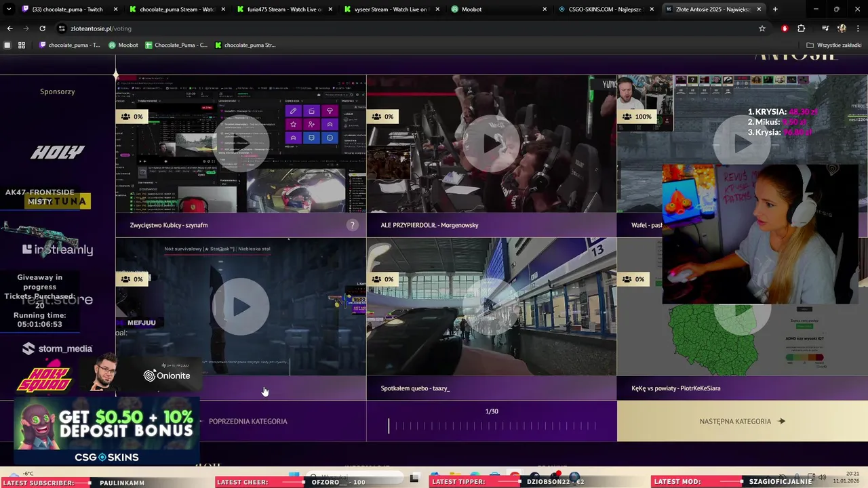This screenshot has height=488, width=868.
Task: Click the 100% vote badge on Wafel
Action: pyautogui.click(x=637, y=117)
